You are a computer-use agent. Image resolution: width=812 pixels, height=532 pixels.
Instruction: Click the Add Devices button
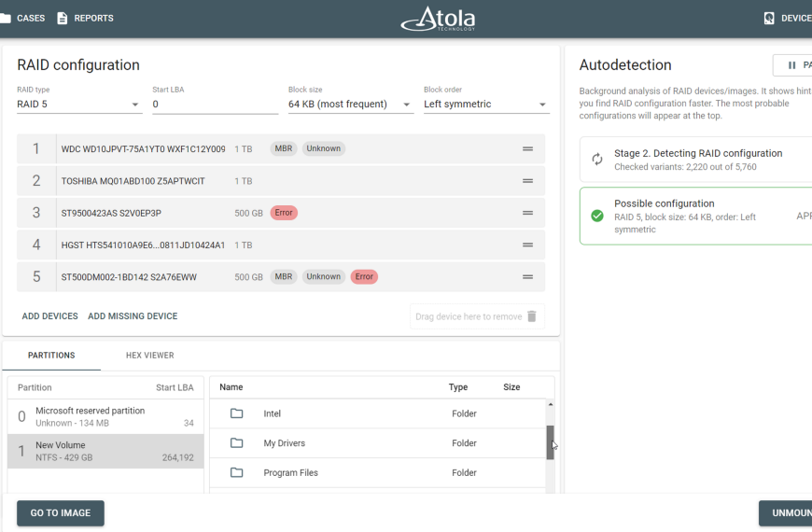(49, 316)
